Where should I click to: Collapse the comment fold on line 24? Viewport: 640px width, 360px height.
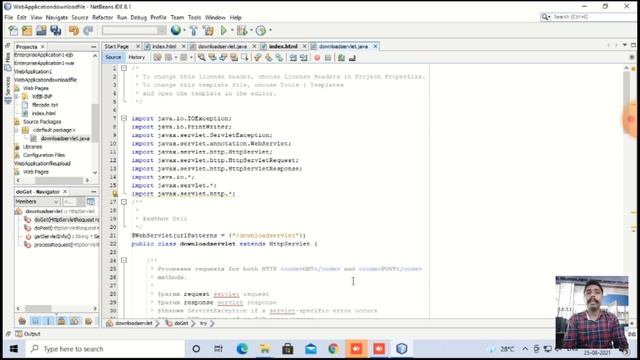click(x=124, y=260)
